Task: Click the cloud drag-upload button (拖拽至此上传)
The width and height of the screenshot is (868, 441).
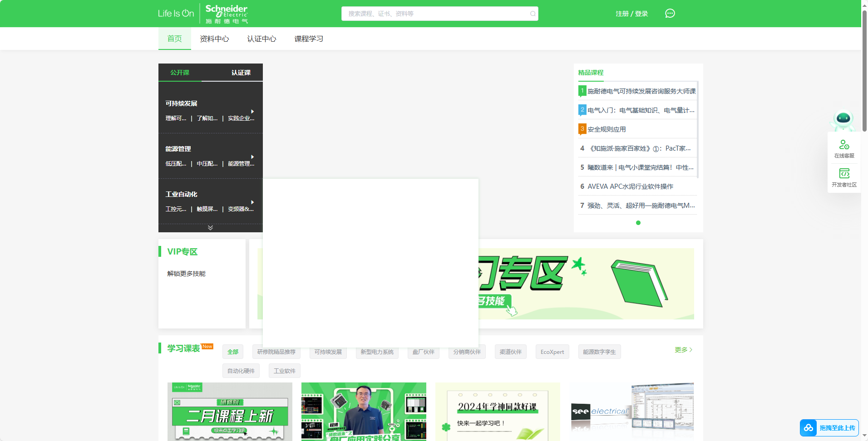Action: [829, 428]
